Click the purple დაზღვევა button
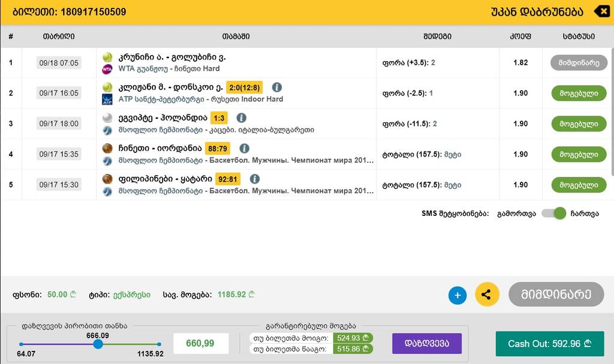Screen dimensions: 614x364 tap(427, 344)
